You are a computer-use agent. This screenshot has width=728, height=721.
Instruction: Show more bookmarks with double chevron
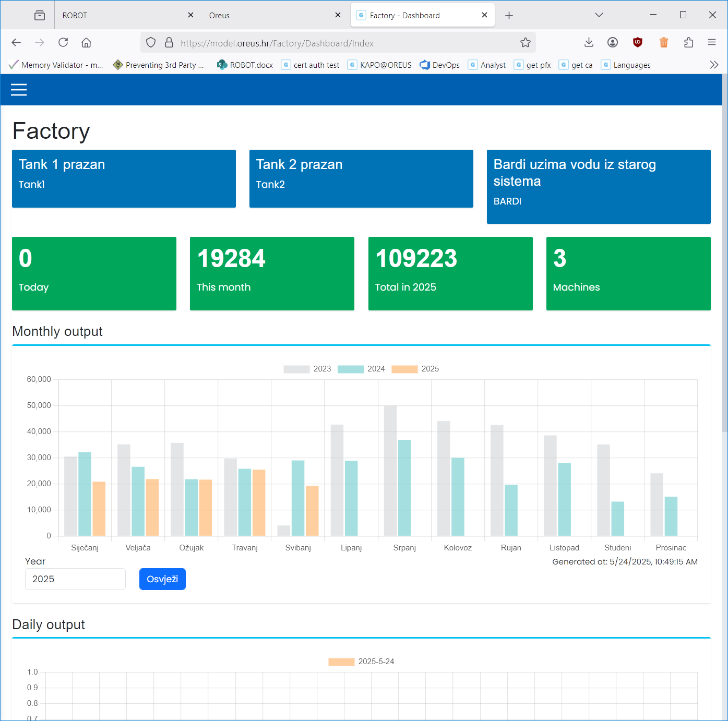[x=714, y=65]
